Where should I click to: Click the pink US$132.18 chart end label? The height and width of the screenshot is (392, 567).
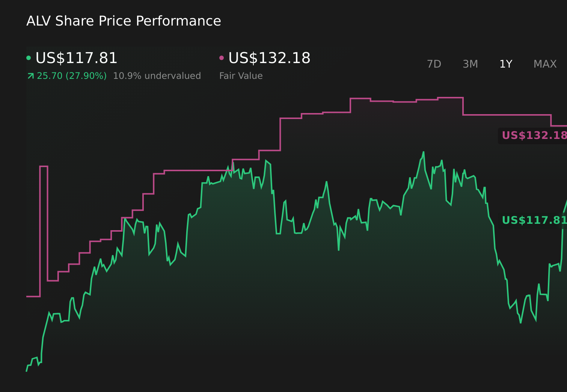click(x=534, y=136)
